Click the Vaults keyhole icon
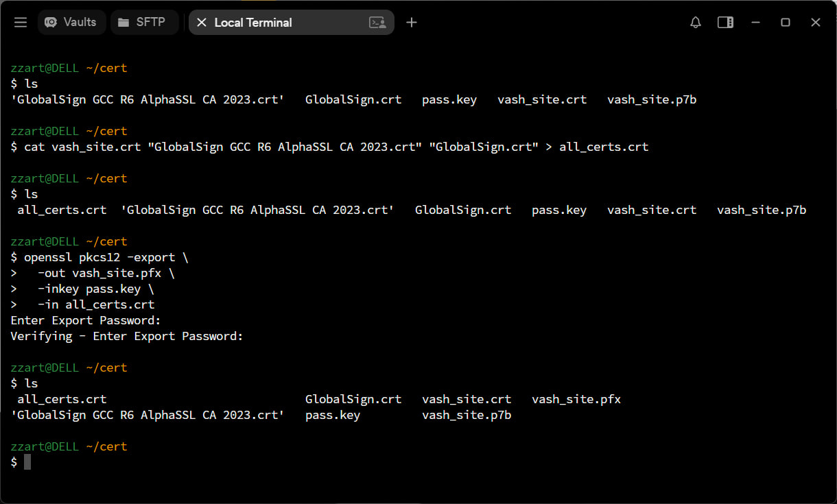This screenshot has height=504, width=837. (x=50, y=21)
